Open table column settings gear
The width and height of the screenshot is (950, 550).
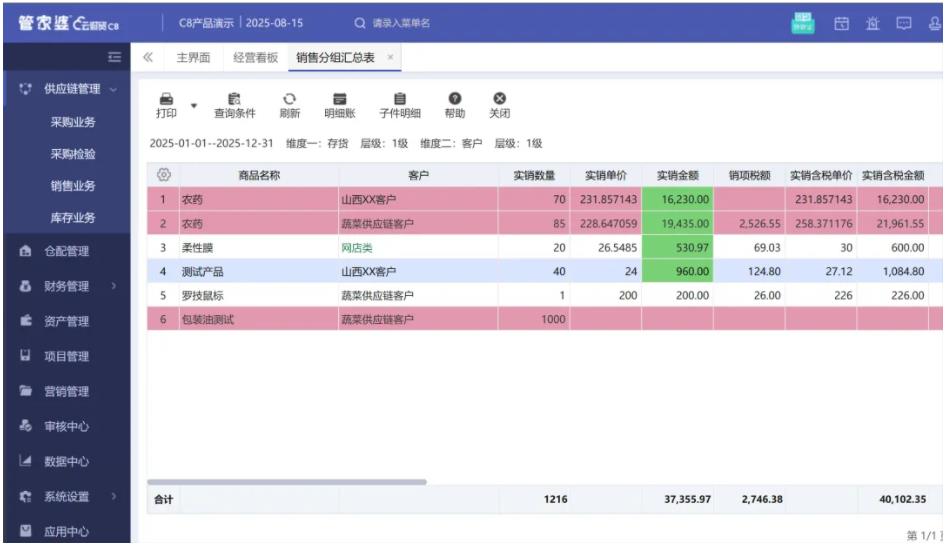[164, 176]
